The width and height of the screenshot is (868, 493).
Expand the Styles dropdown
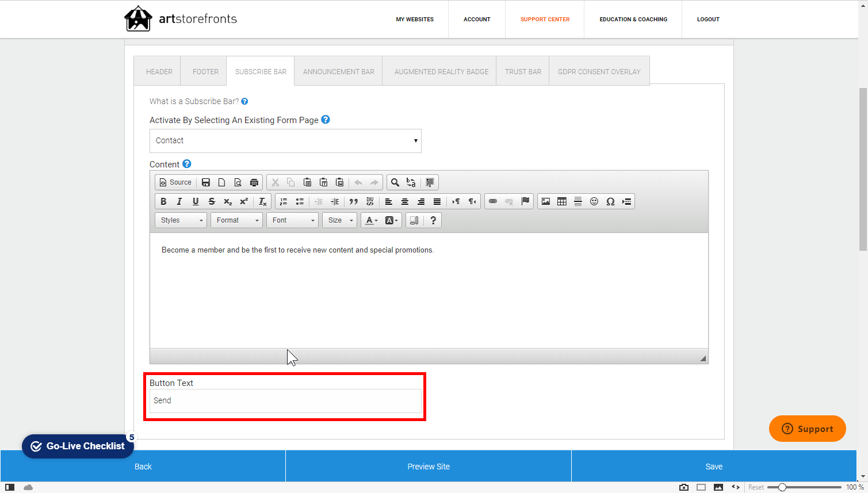181,220
